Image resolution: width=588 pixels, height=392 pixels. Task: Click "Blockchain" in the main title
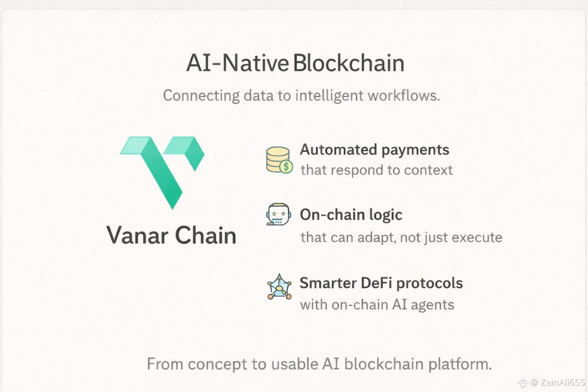(349, 63)
